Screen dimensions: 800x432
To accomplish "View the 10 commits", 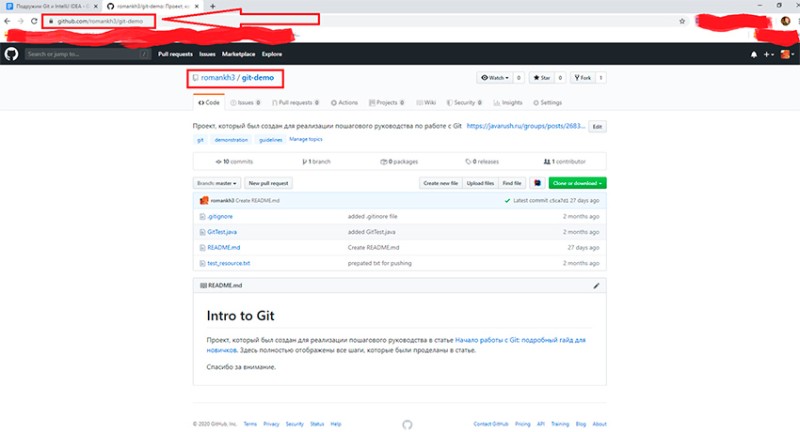I will (x=234, y=162).
